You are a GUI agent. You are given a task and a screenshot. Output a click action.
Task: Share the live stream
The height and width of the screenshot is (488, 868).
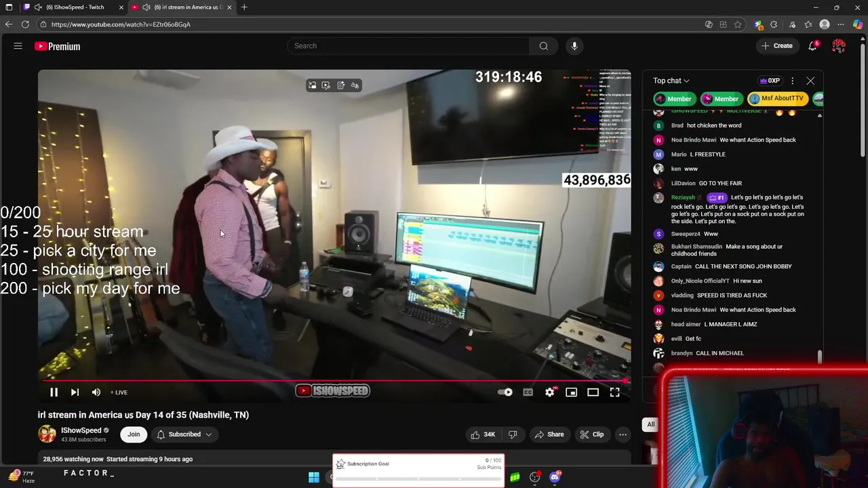549,434
